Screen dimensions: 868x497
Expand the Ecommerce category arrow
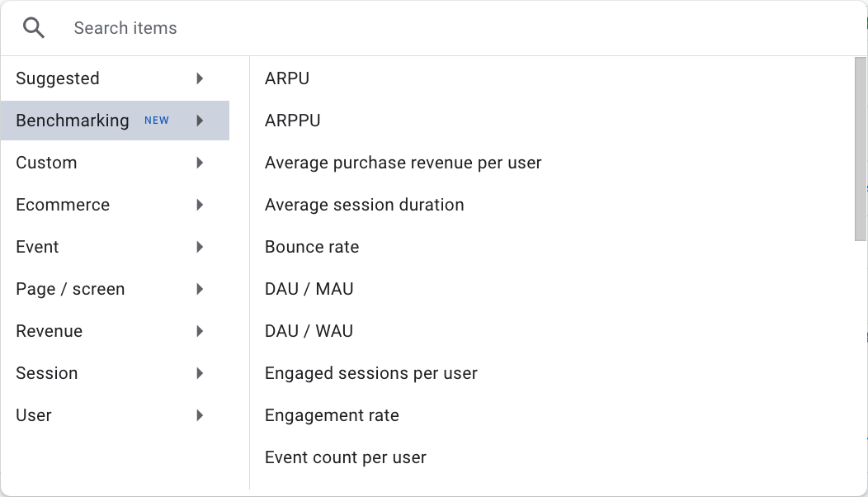click(200, 205)
